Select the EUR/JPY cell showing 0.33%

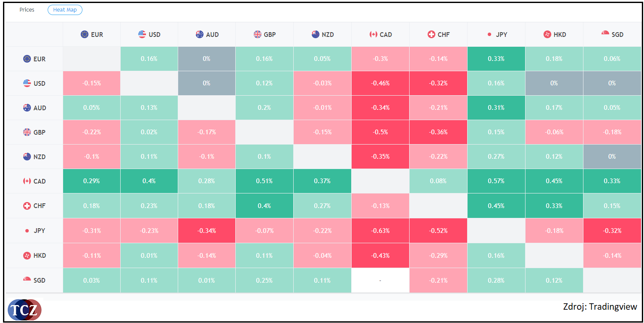[x=496, y=59]
